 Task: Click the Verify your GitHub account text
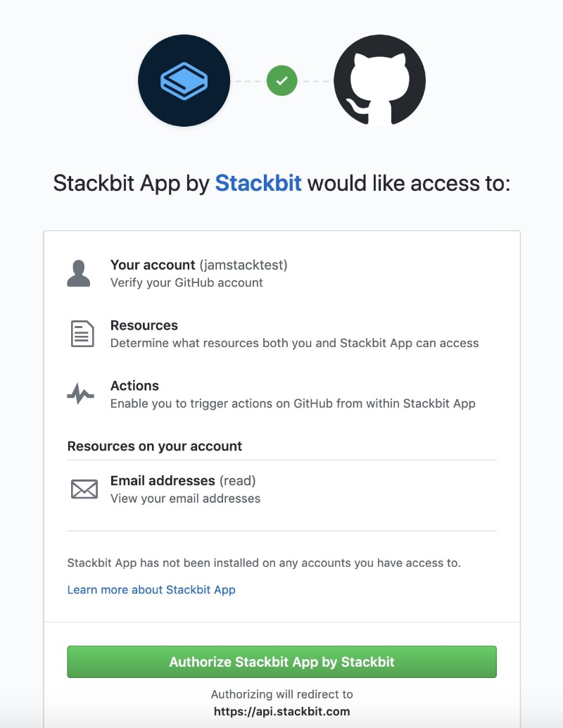178,282
